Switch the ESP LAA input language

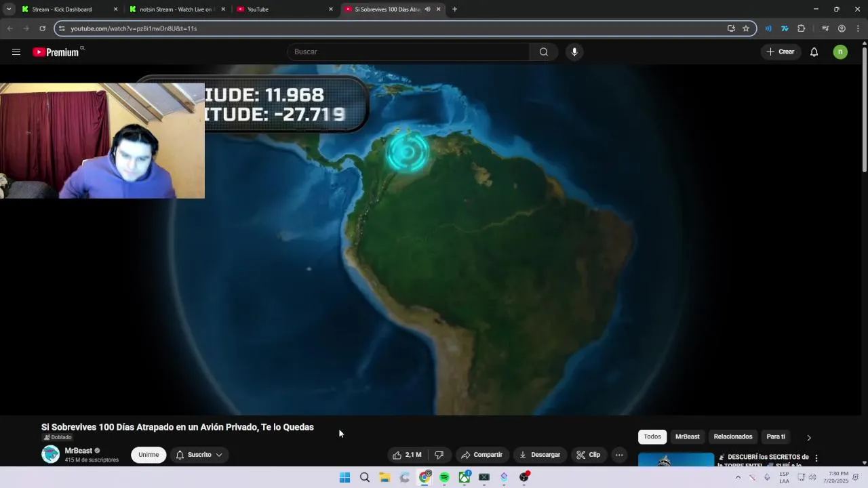pyautogui.click(x=784, y=477)
